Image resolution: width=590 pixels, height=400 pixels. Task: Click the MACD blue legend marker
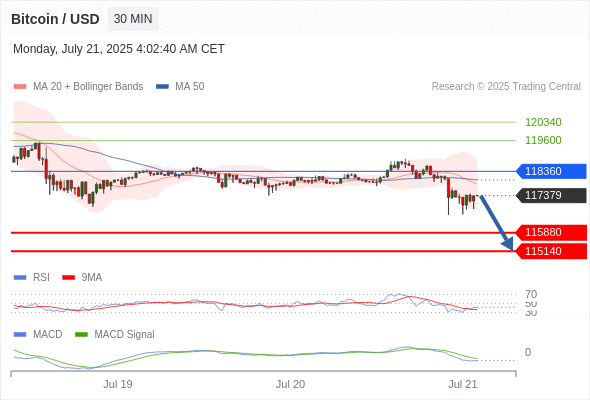click(20, 334)
